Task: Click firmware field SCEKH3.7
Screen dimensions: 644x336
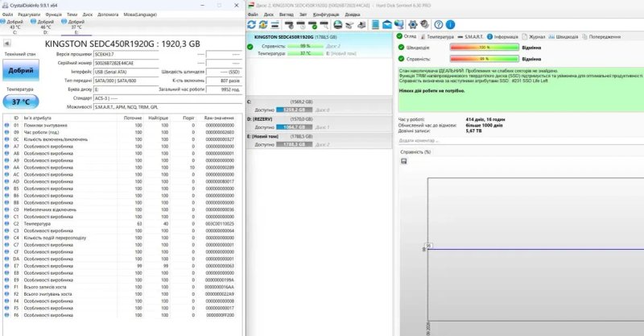Action: (x=126, y=54)
